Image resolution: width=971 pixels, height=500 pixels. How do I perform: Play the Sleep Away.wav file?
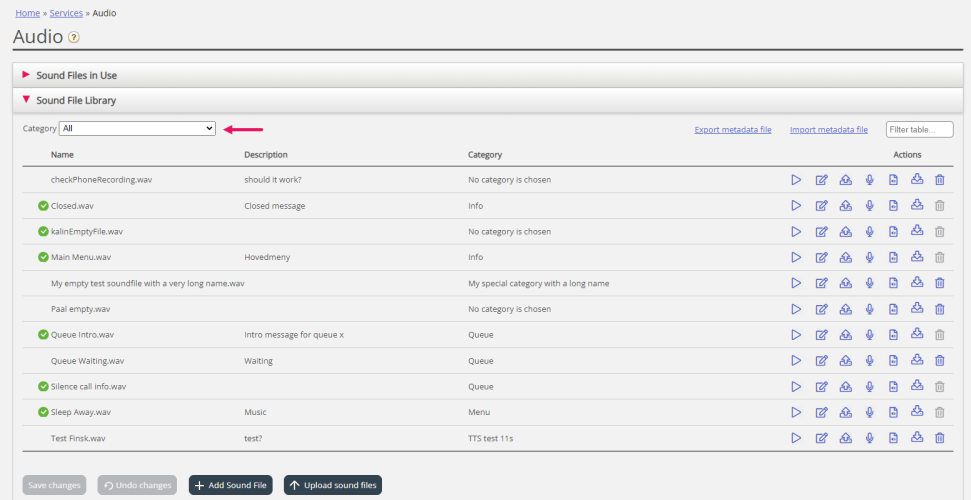tap(796, 412)
